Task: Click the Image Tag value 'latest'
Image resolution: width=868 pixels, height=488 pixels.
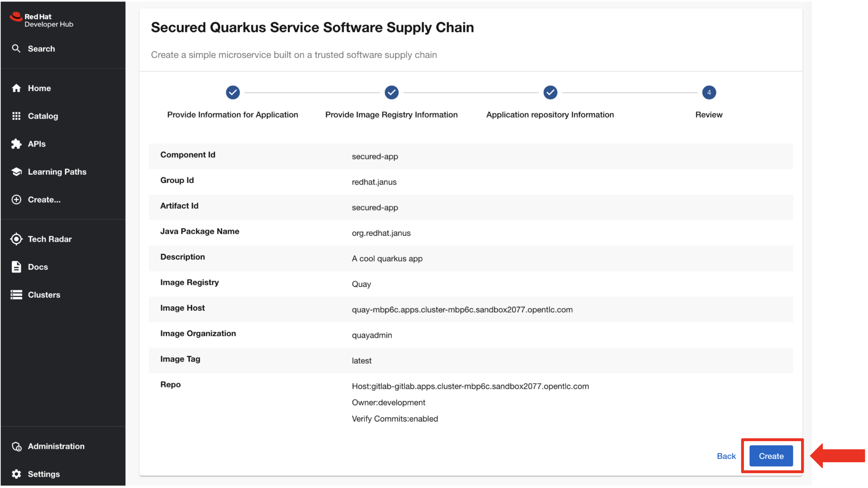Action: click(362, 361)
